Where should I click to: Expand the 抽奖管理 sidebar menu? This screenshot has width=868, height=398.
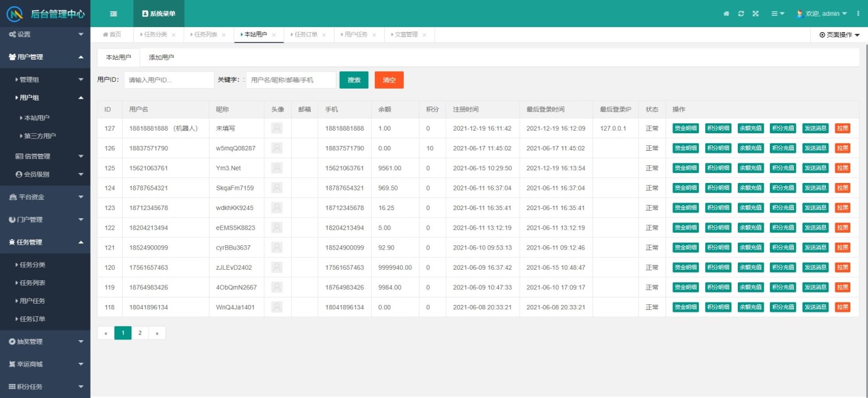pos(45,341)
